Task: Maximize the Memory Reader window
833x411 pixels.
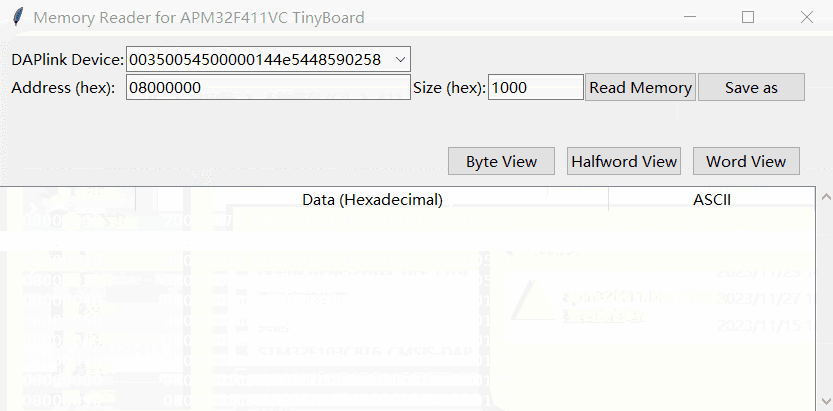Action: (x=748, y=17)
